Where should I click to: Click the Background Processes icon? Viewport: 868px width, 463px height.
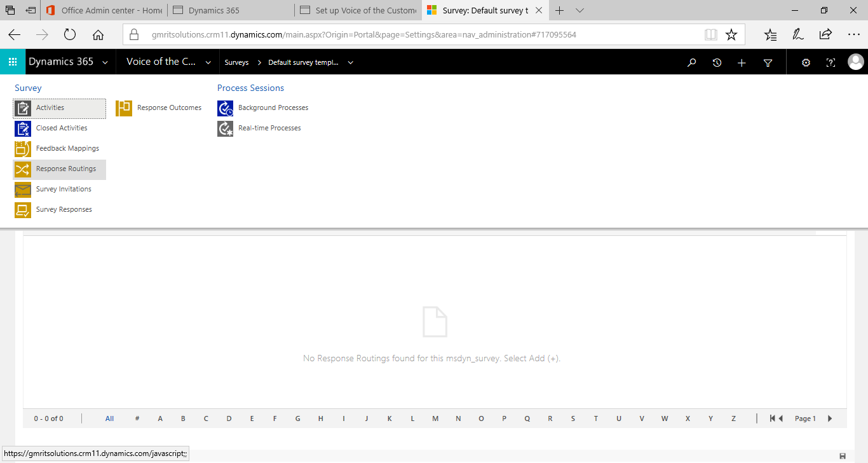coord(226,108)
